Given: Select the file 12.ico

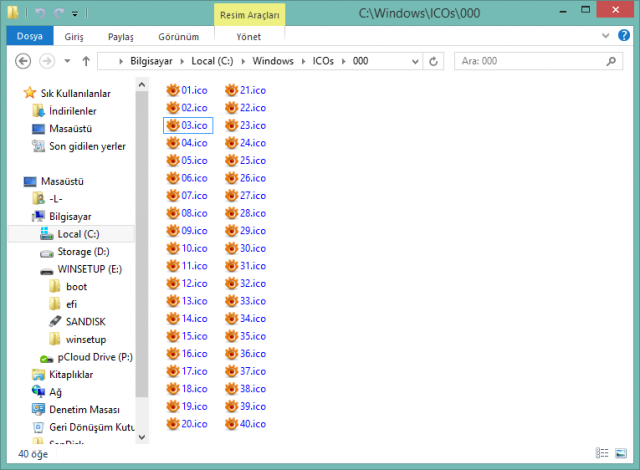Looking at the screenshot, I should (187, 283).
